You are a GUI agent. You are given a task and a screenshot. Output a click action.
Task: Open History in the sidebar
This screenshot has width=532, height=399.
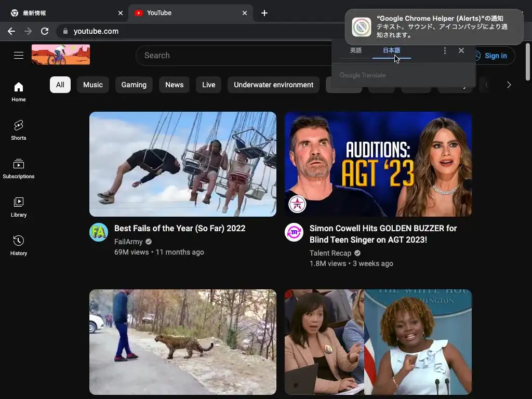click(x=19, y=245)
